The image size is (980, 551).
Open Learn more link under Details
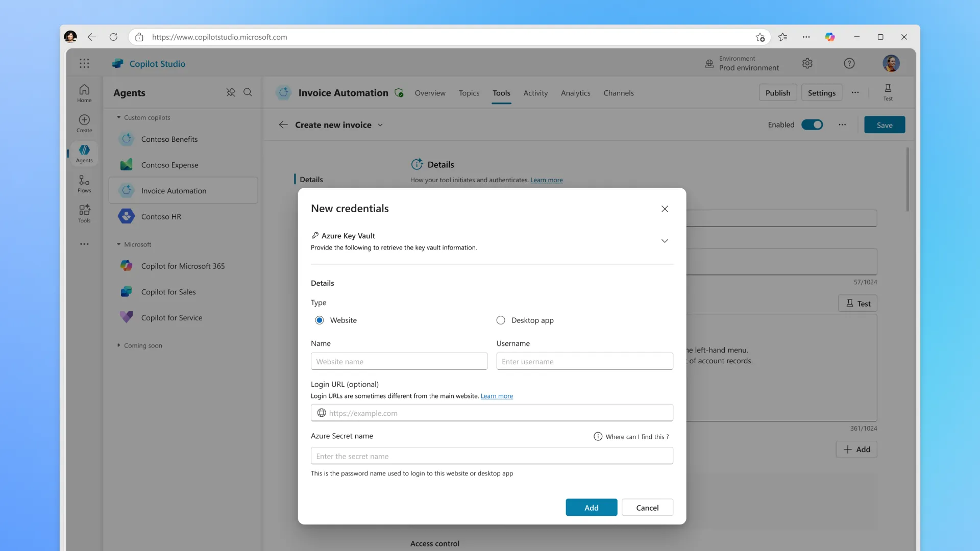[x=546, y=180]
